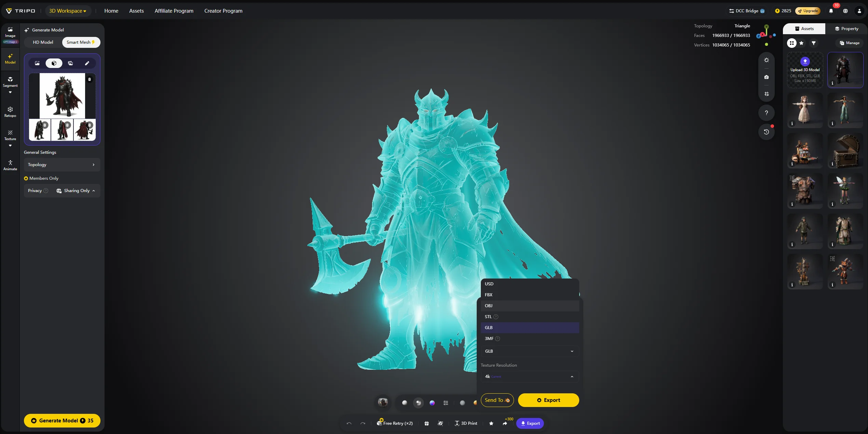The width and height of the screenshot is (868, 434).
Task: Open the Retopo tool
Action: [10, 112]
